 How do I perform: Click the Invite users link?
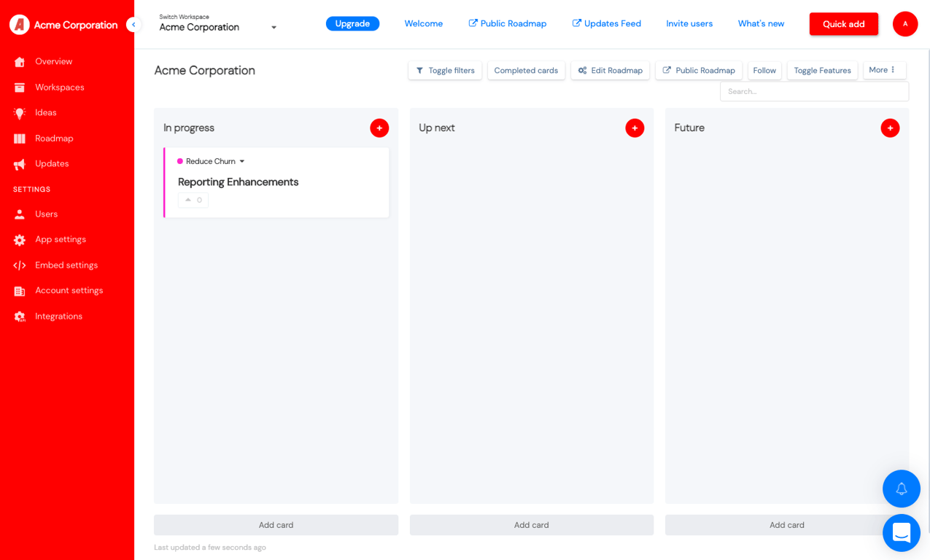[689, 23]
